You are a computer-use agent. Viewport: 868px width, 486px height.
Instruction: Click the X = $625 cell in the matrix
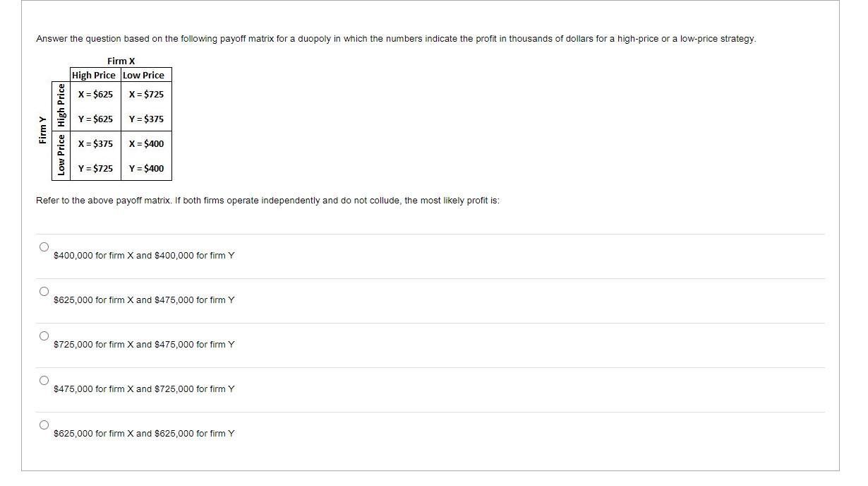click(x=97, y=94)
